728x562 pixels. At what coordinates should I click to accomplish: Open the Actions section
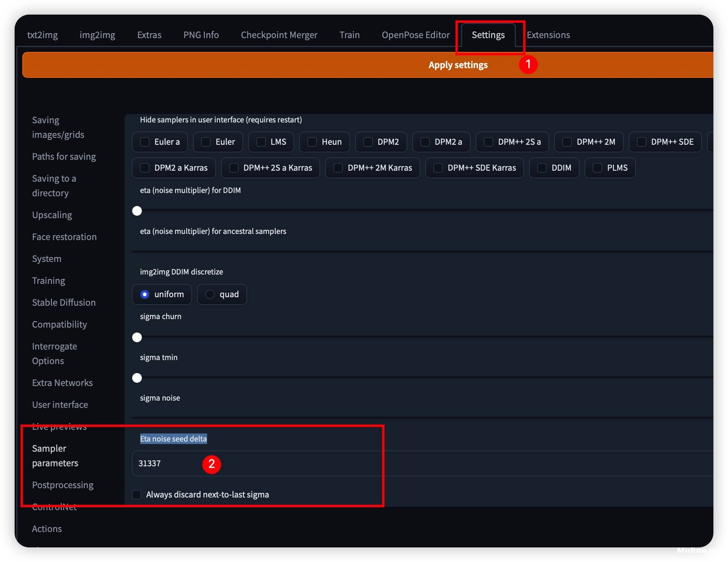(47, 529)
